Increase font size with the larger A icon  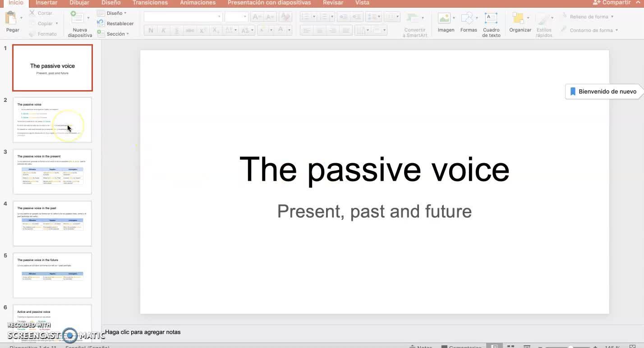257,17
